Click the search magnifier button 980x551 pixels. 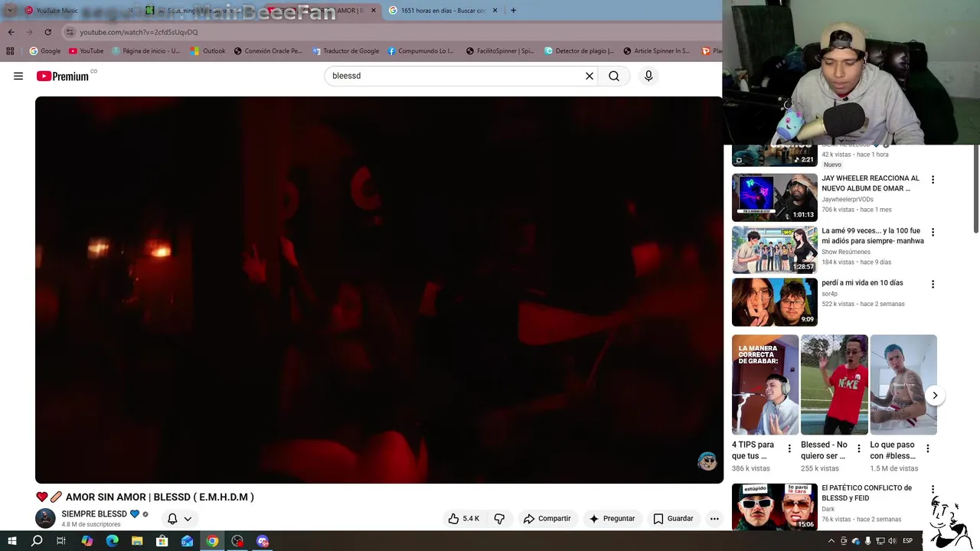pos(614,76)
